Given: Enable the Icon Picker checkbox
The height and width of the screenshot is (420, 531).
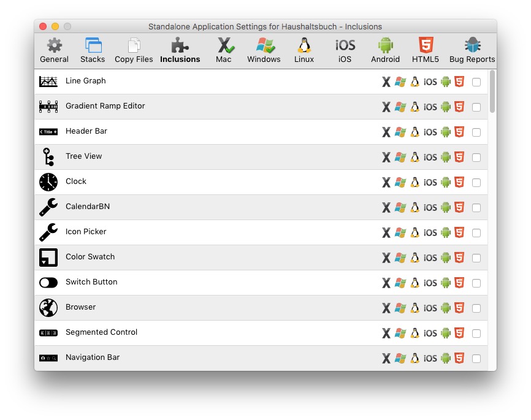Looking at the screenshot, I should (476, 233).
